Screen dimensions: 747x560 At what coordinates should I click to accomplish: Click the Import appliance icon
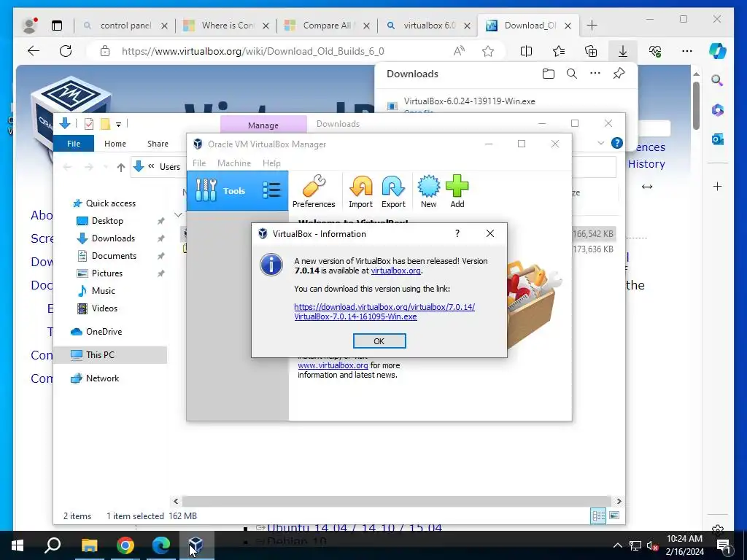(x=360, y=192)
